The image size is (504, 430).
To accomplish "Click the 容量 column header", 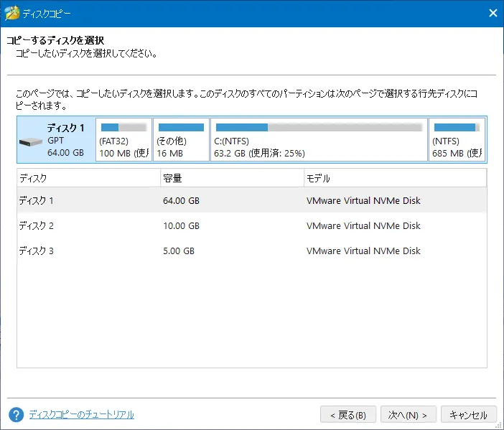I will point(231,178).
